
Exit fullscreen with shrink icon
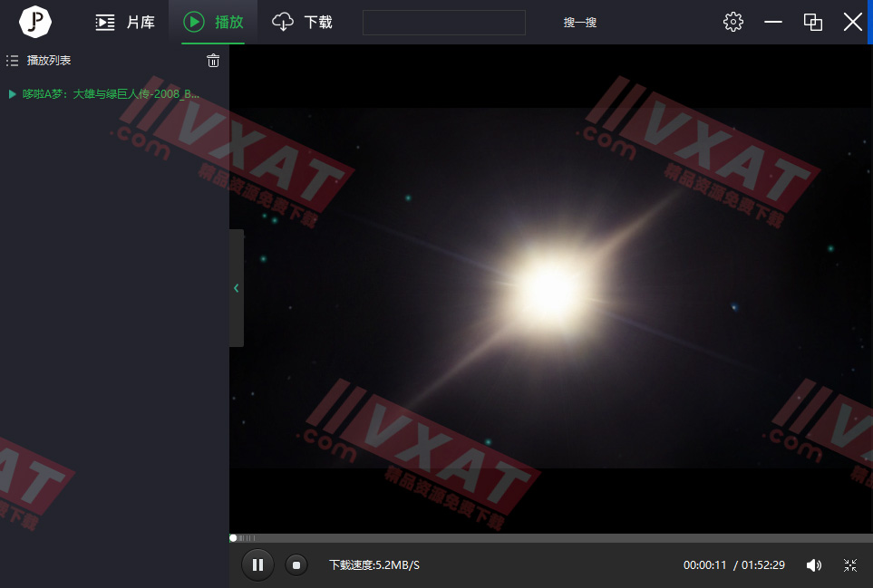(x=850, y=565)
